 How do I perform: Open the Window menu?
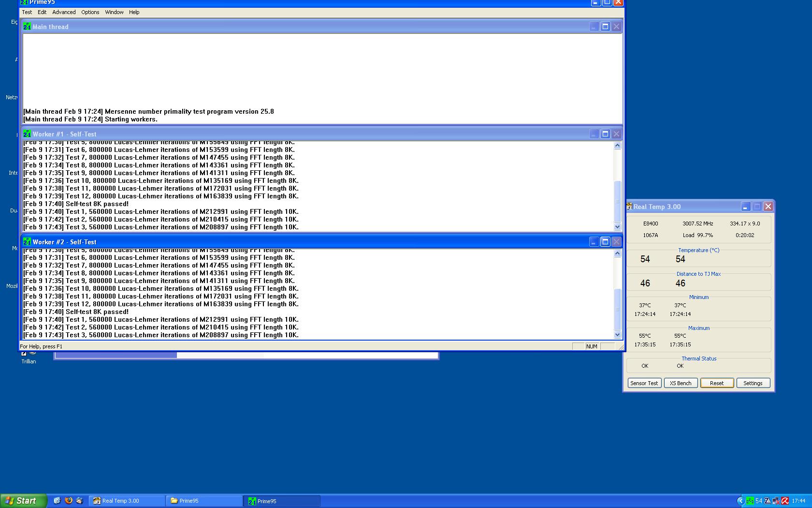pyautogui.click(x=114, y=12)
